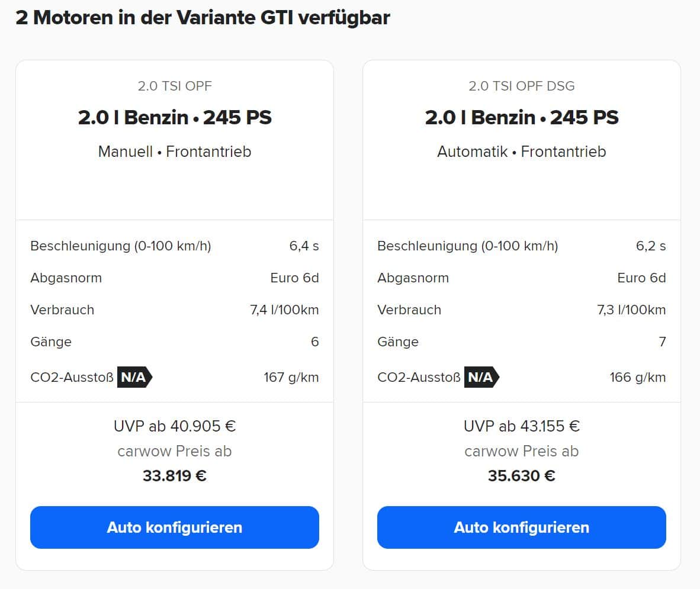The height and width of the screenshot is (589, 700).
Task: Click the 166 g/km CO2 value
Action: pyautogui.click(x=637, y=378)
